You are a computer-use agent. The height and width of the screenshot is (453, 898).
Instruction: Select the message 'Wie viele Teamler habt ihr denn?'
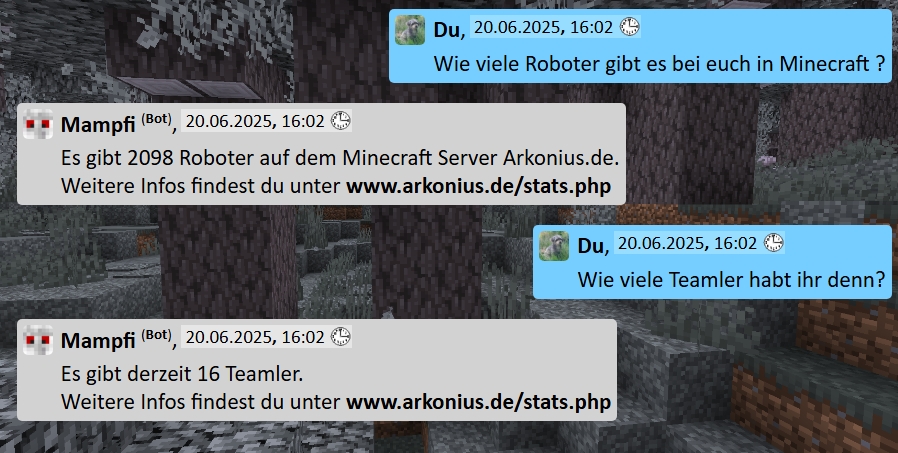(x=731, y=280)
